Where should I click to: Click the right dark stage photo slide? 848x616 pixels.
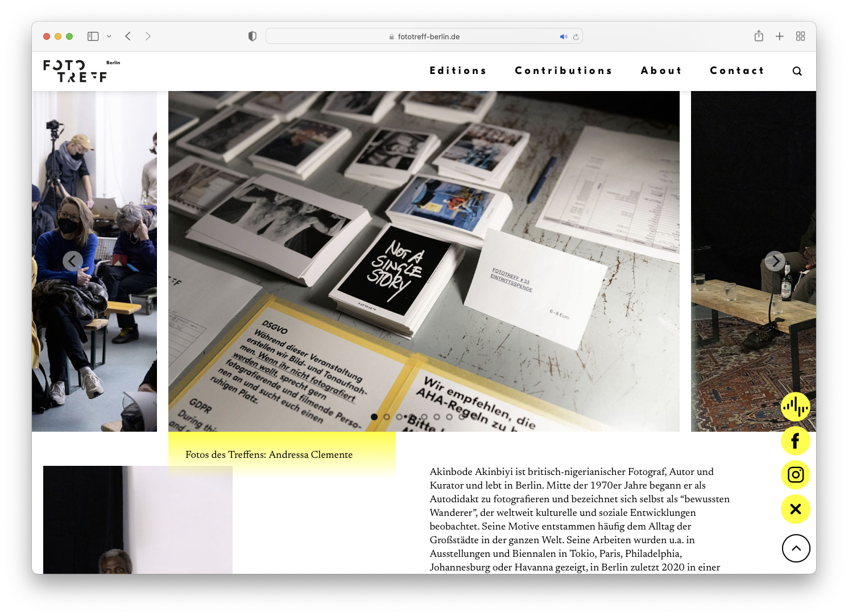tap(753, 261)
